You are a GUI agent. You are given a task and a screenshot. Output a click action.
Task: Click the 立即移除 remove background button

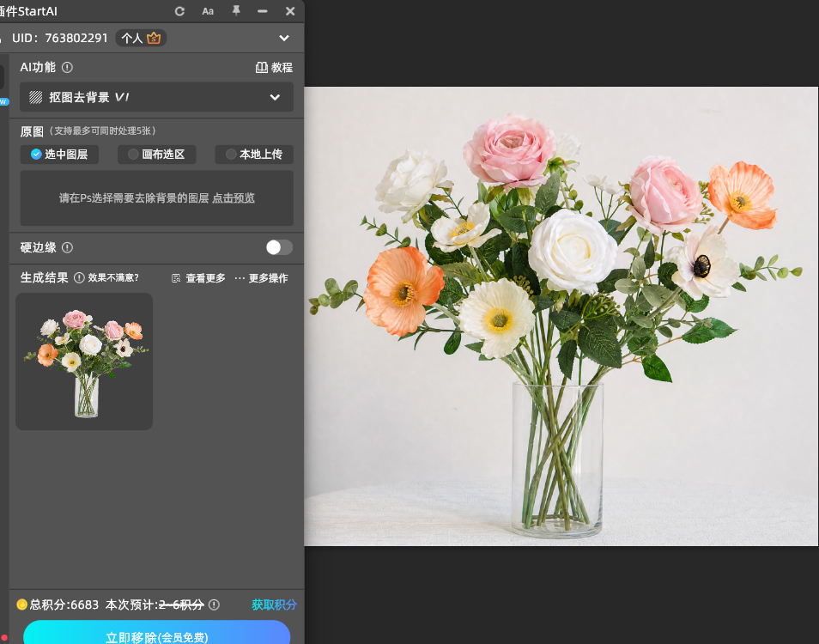point(157,634)
